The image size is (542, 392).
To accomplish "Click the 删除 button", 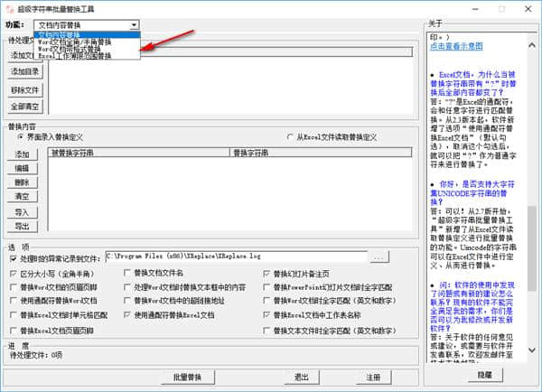I will (22, 182).
